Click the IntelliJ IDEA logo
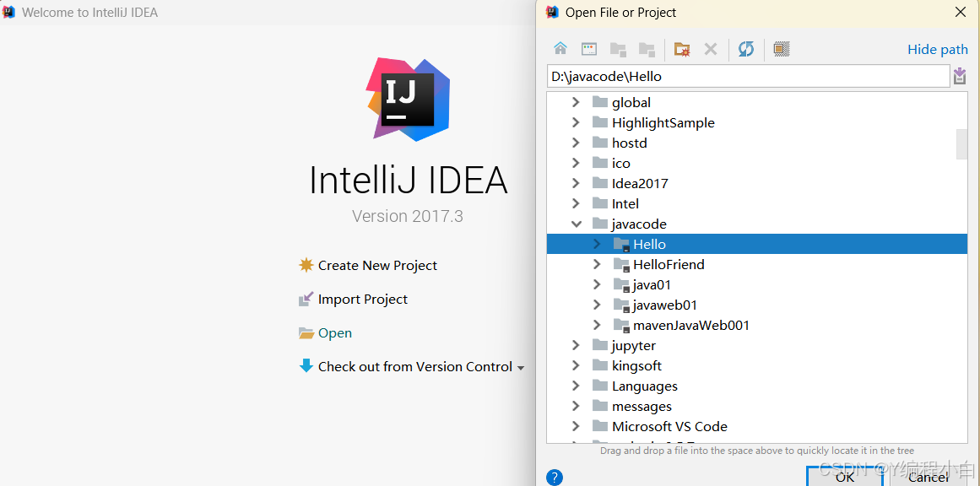Screen dimensions: 980x486 click(409, 98)
